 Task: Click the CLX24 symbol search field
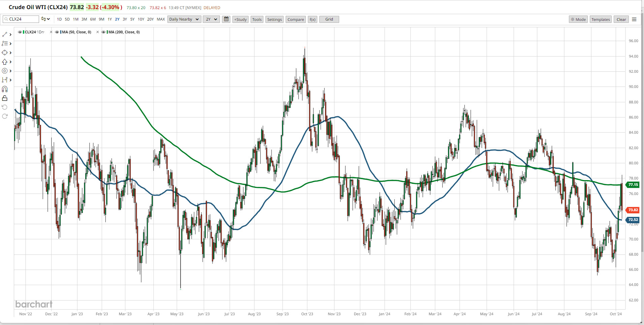pos(21,19)
